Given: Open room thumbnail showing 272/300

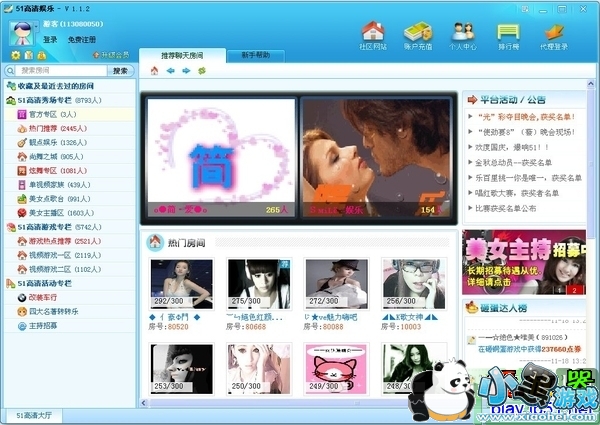Looking at the screenshot, I should [337, 284].
